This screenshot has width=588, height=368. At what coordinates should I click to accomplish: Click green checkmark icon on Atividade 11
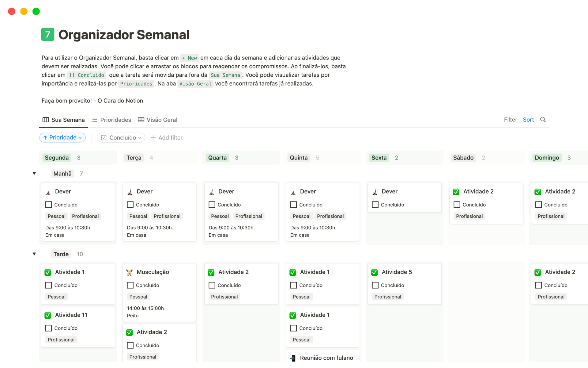(48, 315)
